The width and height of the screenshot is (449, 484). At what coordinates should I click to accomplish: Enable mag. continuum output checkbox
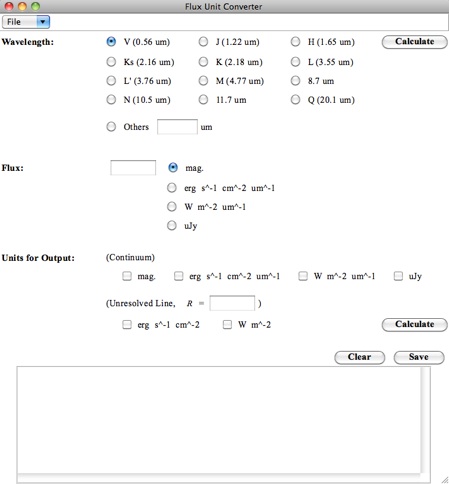point(127,276)
